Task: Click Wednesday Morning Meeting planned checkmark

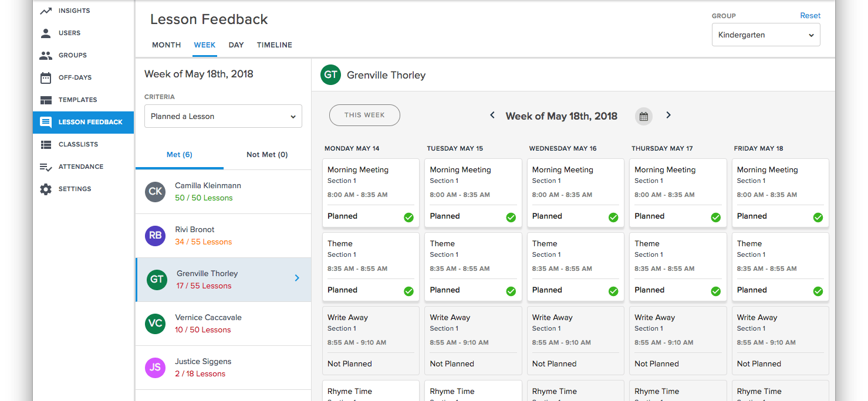Action: 613,218
